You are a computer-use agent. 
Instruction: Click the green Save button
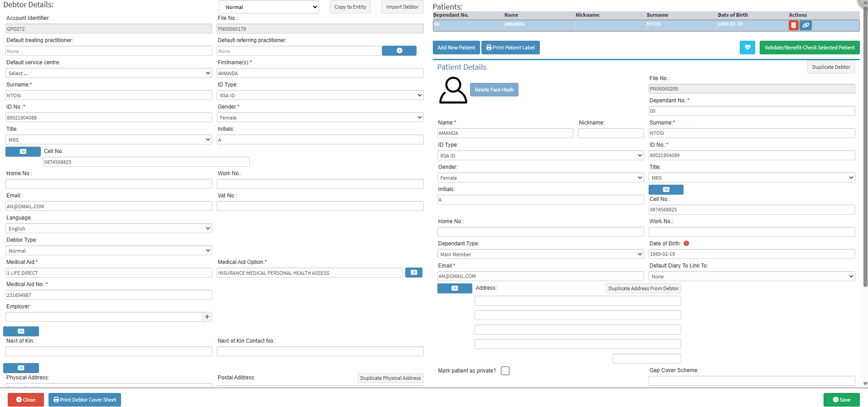pyautogui.click(x=841, y=400)
